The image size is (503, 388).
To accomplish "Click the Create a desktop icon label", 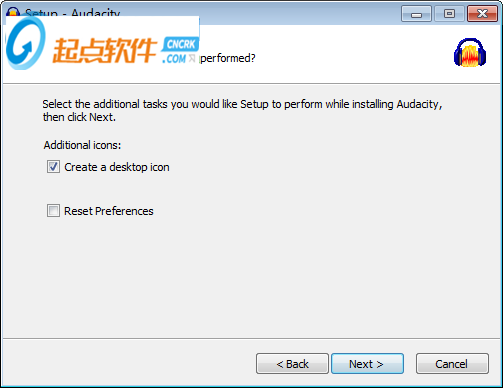I will click(117, 167).
